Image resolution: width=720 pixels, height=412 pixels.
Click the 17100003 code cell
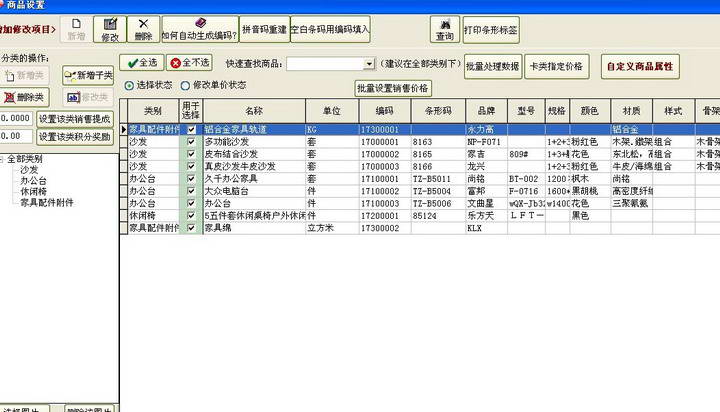click(x=385, y=203)
